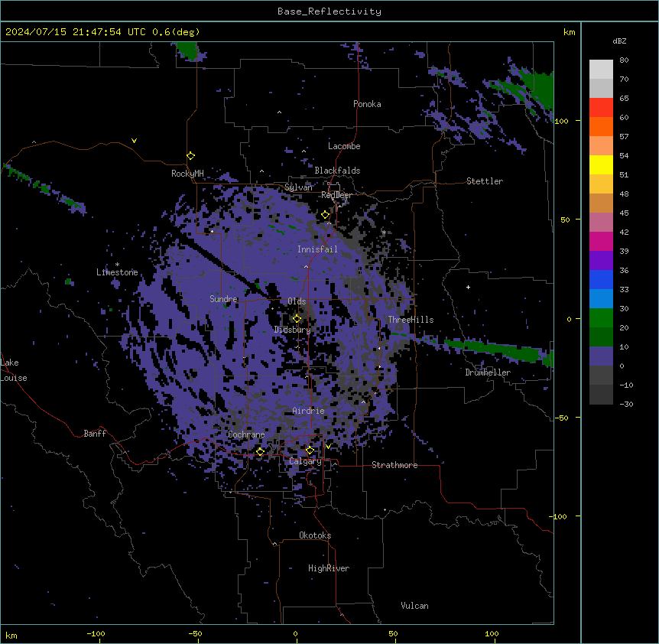Click the yellow diamond marker above Calgary
The image size is (659, 644).
click(x=310, y=450)
